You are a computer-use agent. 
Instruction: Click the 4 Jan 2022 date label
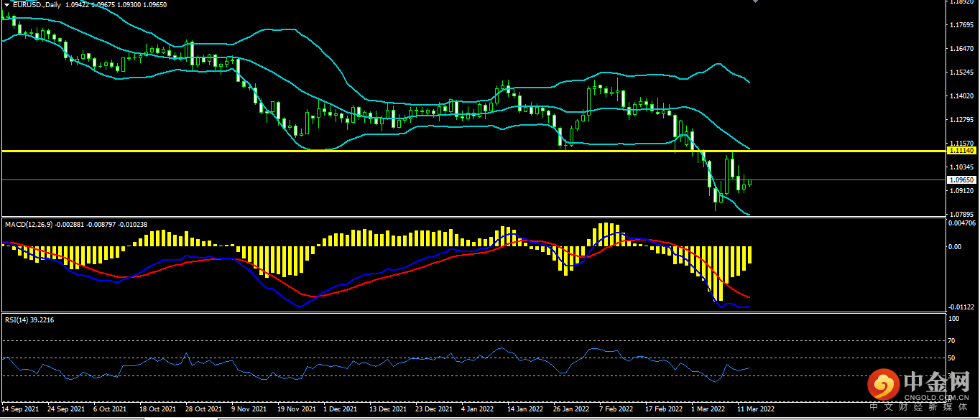[477, 409]
